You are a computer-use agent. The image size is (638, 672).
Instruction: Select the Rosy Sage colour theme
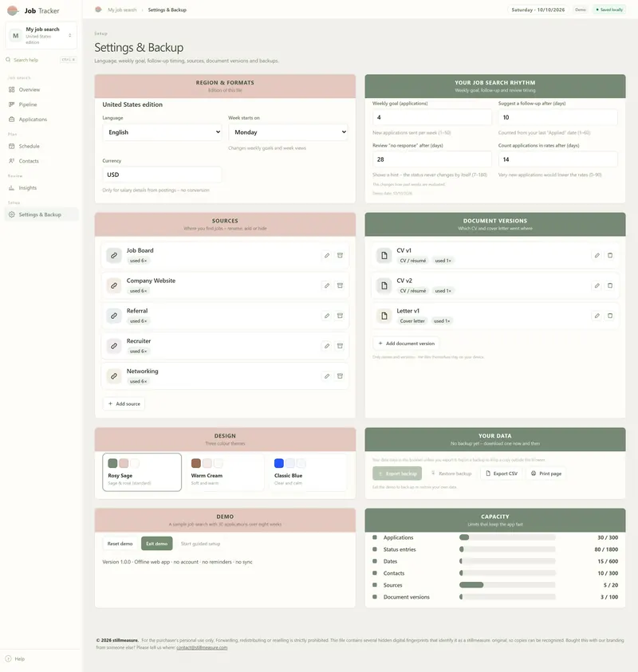(x=142, y=472)
